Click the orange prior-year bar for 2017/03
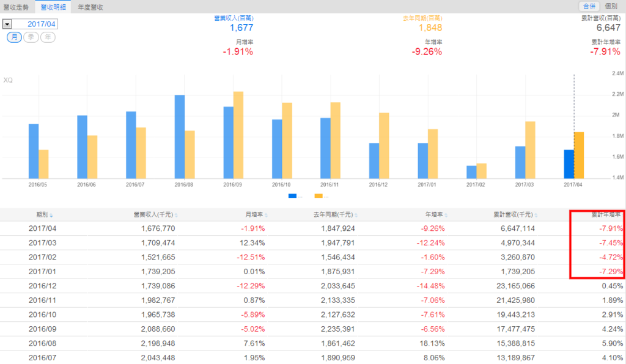 530,150
